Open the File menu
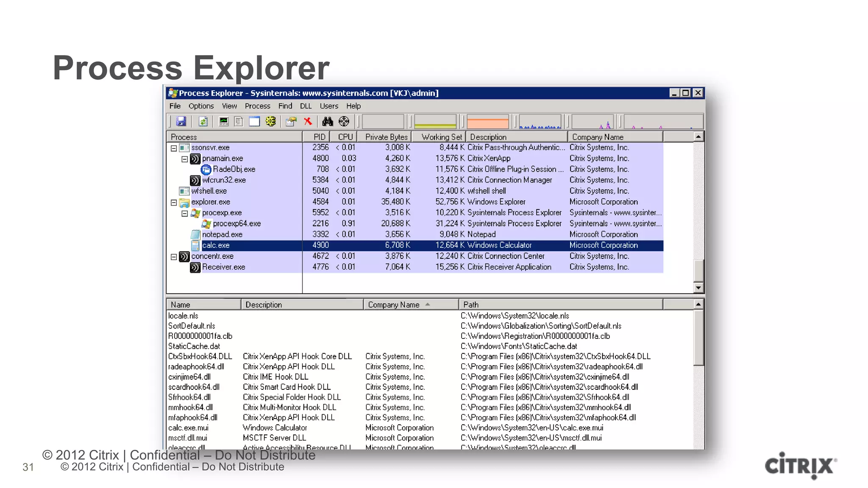Viewport: 868px width, 488px height. [x=175, y=106]
